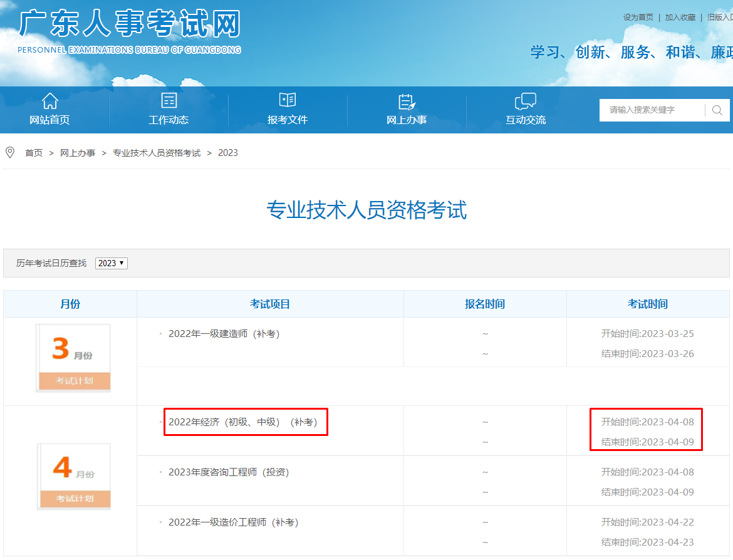Open 2023年度咨询工程师（投资） entry
The width and height of the screenshot is (733, 560).
point(229,472)
